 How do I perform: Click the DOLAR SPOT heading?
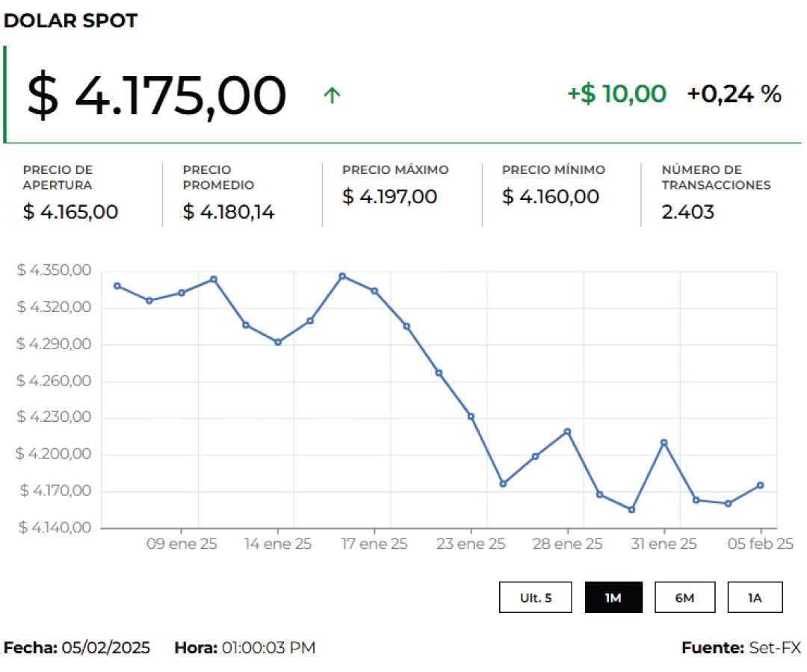coord(71,21)
